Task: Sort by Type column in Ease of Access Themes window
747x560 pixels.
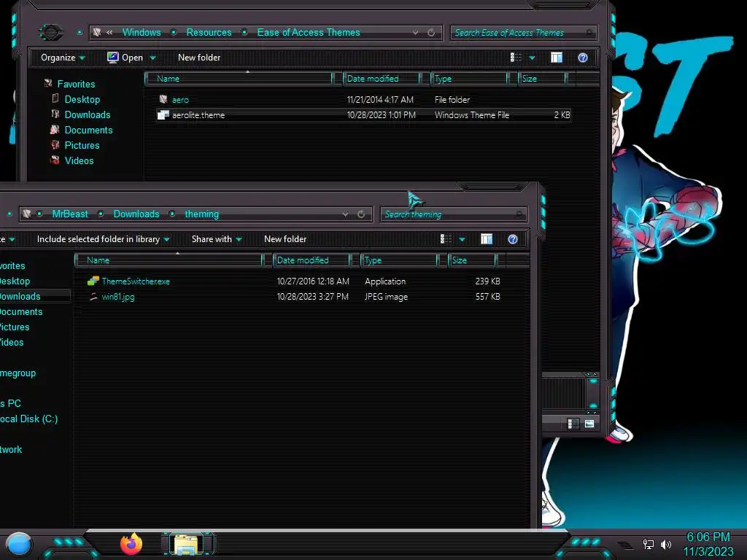Action: [469, 79]
